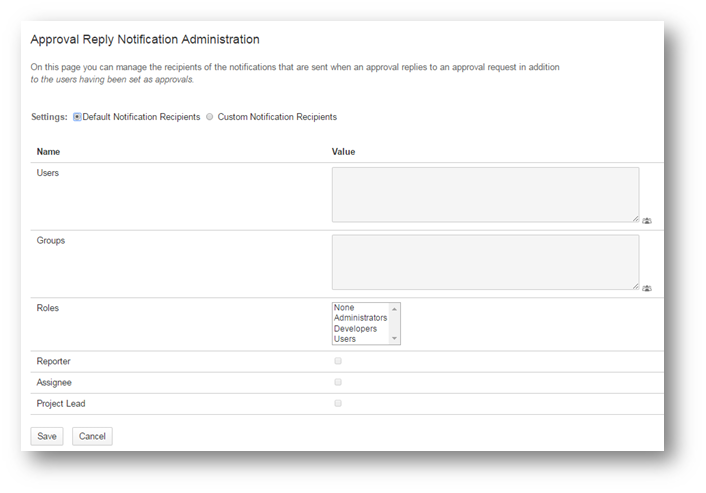Viewport: 706px width, 493px height.
Task: Click the Groups text area resize handle
Action: 635,286
